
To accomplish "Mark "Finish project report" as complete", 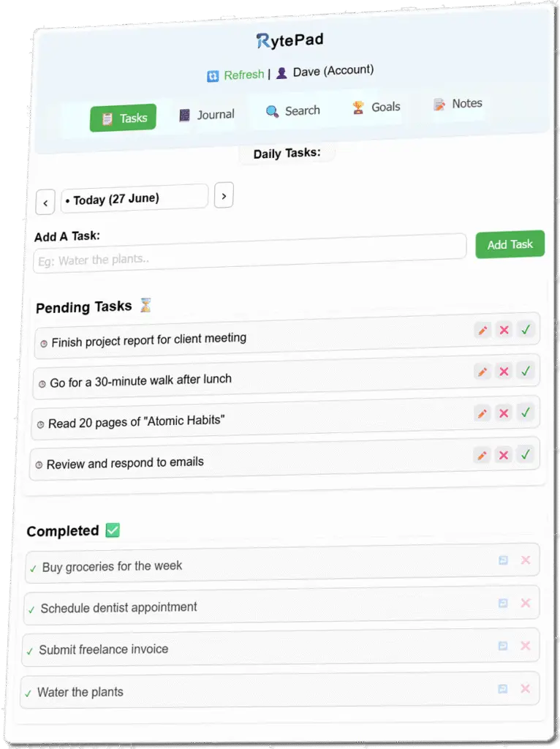I will pyautogui.click(x=526, y=330).
